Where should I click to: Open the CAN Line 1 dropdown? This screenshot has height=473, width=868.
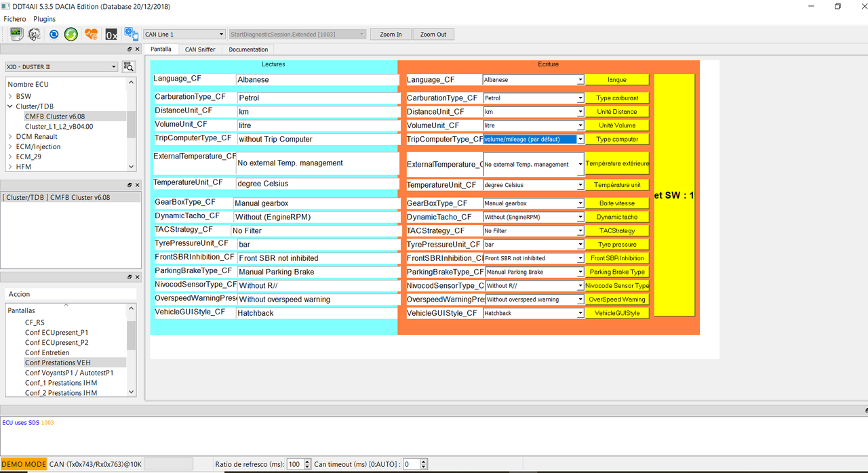[x=184, y=34]
